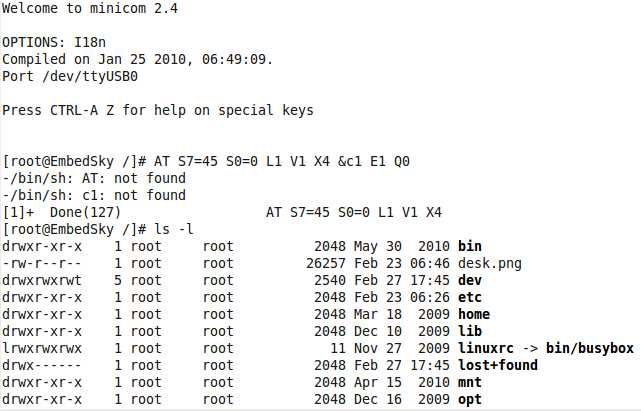Click the 'bin/busybox' symlink target
641x411 pixels.
point(592,348)
